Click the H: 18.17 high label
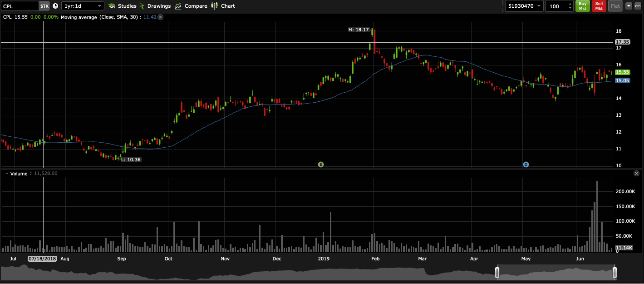 [x=359, y=30]
